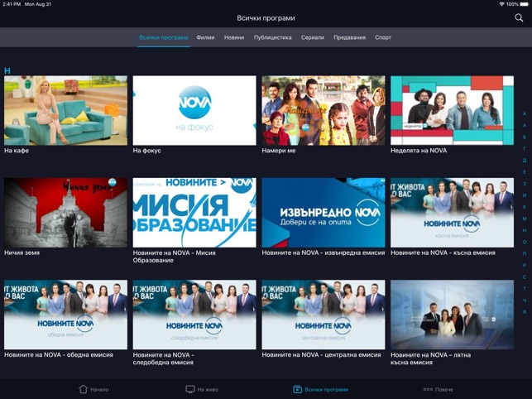Jump to letter И in alphabet index
532x399 pixels.
[525, 195]
